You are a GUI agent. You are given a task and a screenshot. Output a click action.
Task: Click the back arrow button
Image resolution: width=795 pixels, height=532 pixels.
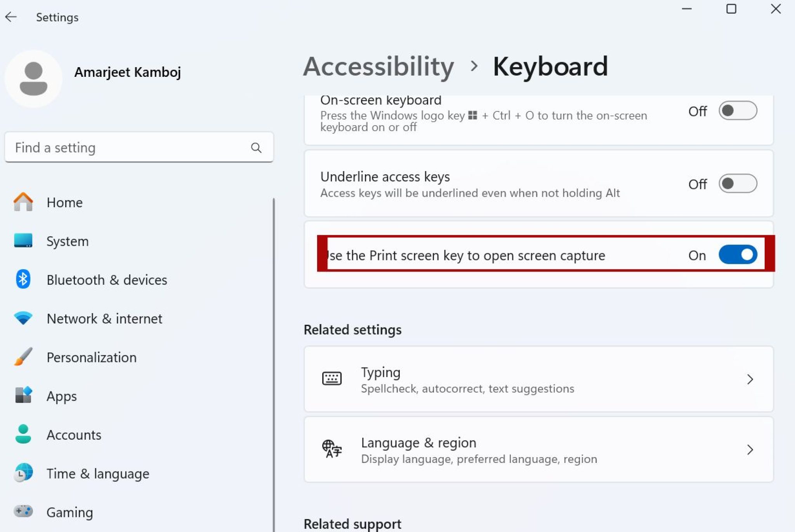point(11,17)
